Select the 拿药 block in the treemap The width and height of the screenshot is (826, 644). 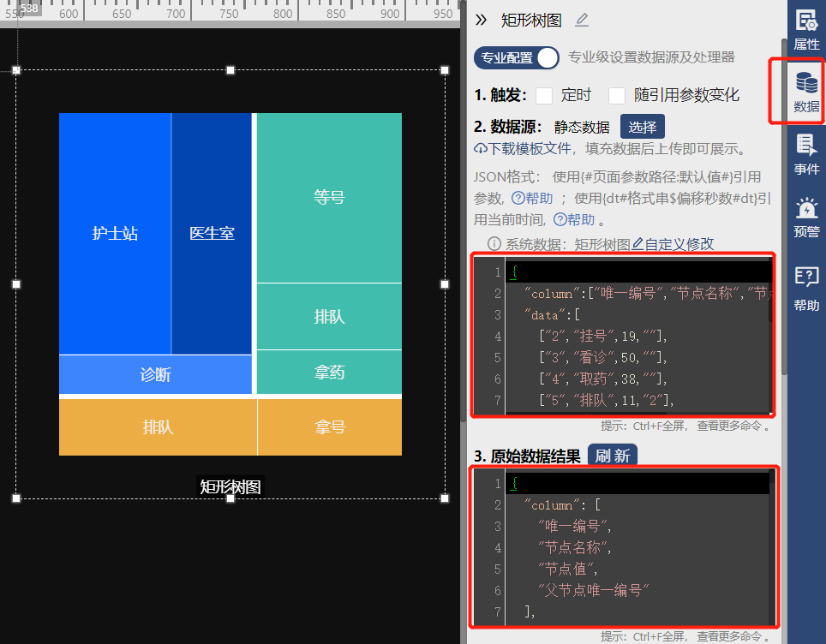pos(329,372)
